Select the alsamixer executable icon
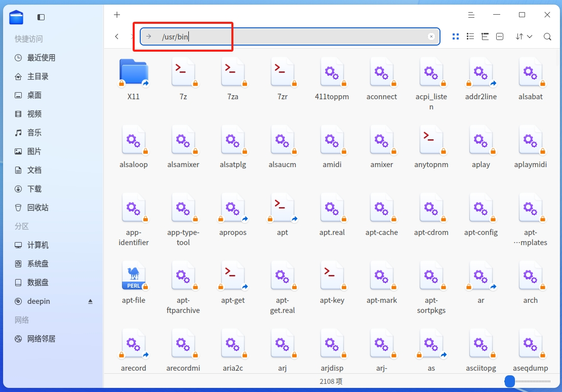562x392 pixels. (x=183, y=141)
